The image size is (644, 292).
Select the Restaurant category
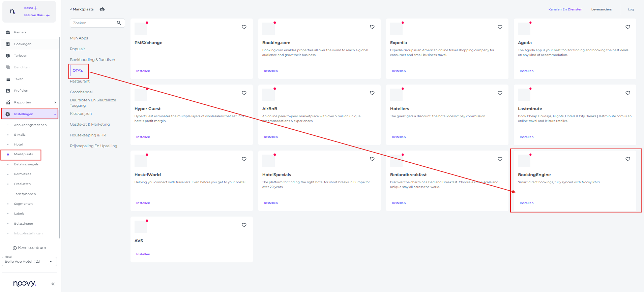click(80, 81)
